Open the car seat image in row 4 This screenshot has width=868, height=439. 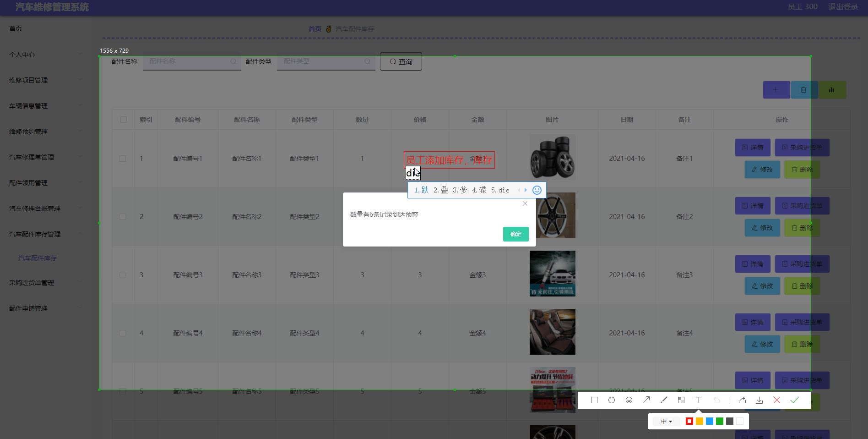click(x=553, y=332)
